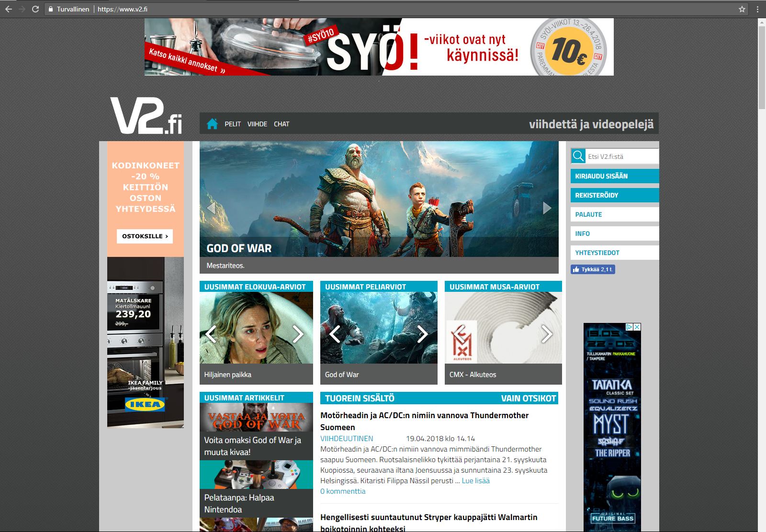Click the IKEA logo in sidebar ad

(145, 404)
